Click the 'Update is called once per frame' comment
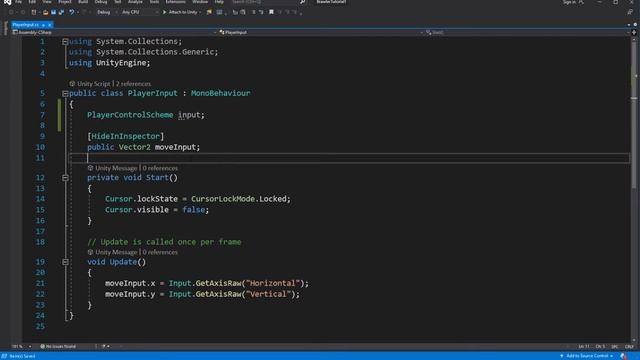 click(164, 242)
